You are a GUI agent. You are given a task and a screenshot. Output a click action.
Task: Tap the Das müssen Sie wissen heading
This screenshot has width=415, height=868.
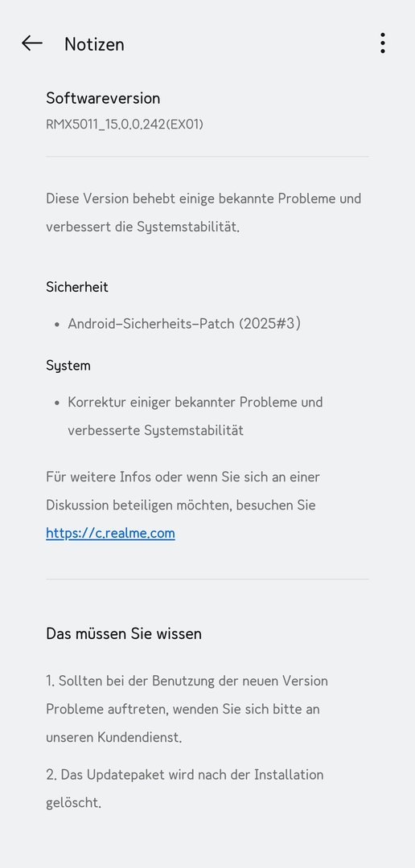point(124,633)
